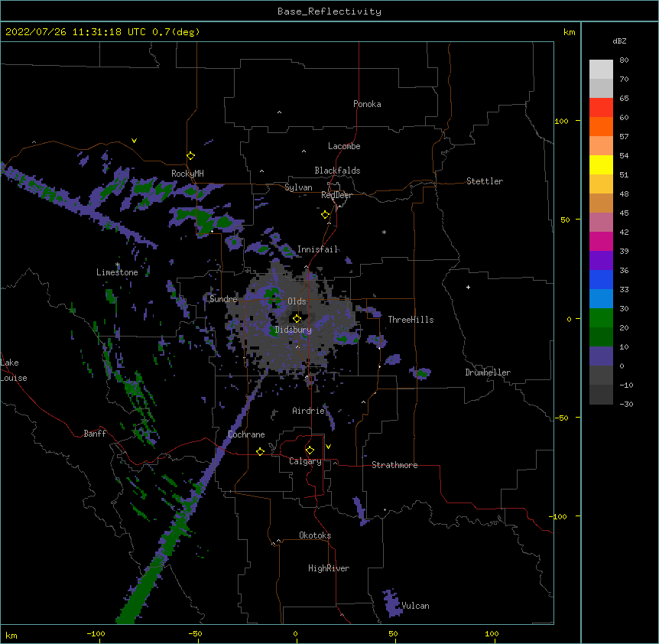
Task: Click the Lacombe city label
Action: pyautogui.click(x=344, y=146)
